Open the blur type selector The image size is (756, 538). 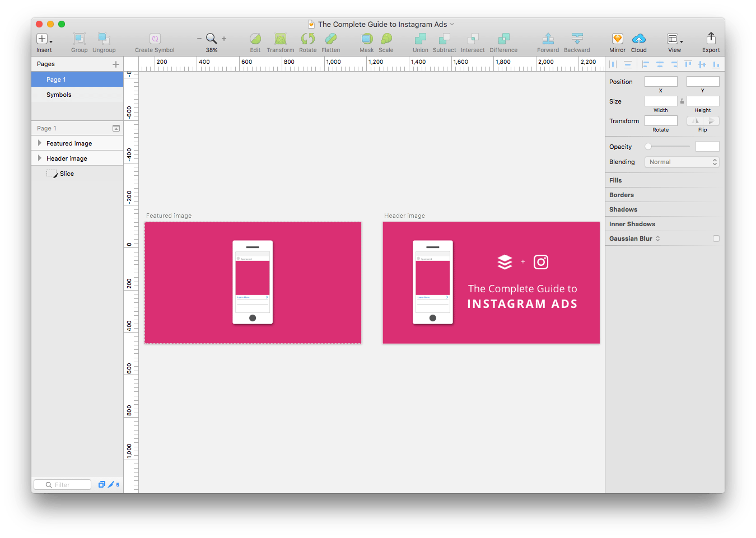(x=658, y=238)
